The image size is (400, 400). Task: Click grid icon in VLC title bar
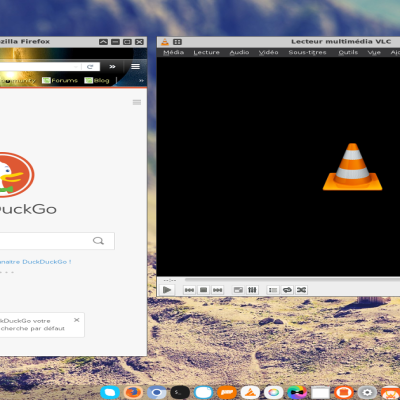click(177, 42)
